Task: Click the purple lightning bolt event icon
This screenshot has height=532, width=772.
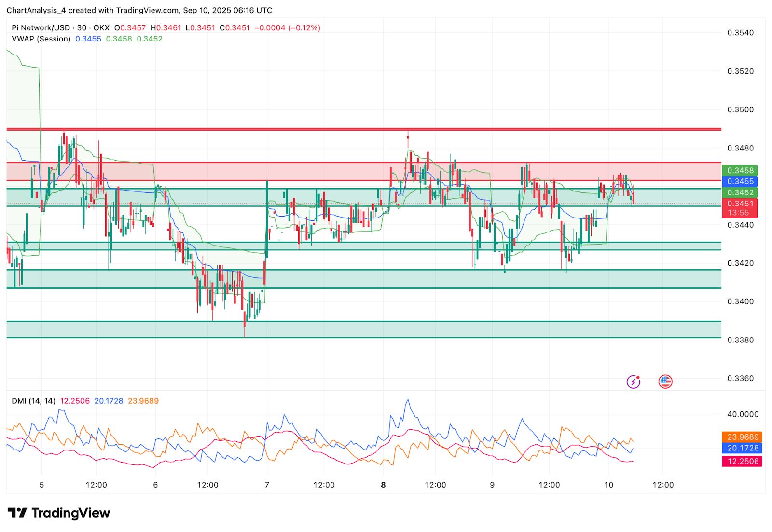Action: pos(633,382)
